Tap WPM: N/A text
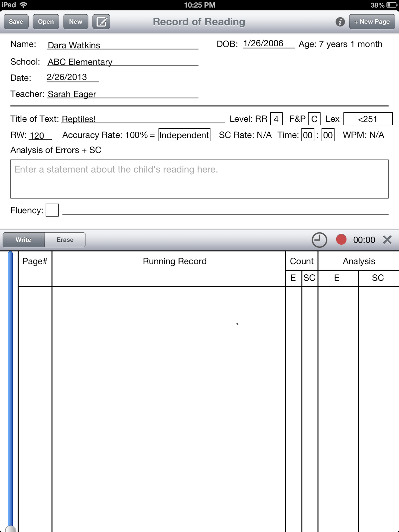The width and height of the screenshot is (399, 532). coord(363,135)
